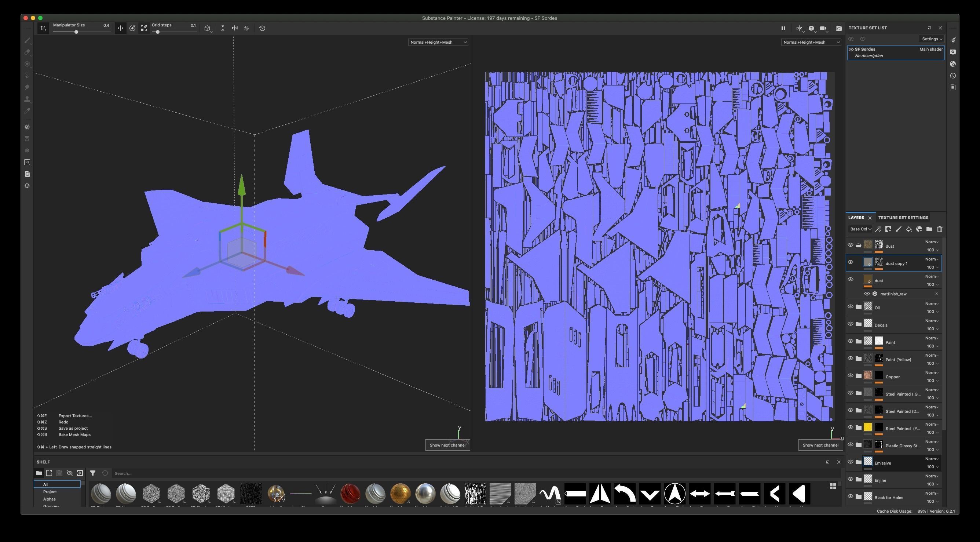This screenshot has height=542, width=980.
Task: Open blend mode dropdown for Copper layer
Action: click(x=932, y=372)
